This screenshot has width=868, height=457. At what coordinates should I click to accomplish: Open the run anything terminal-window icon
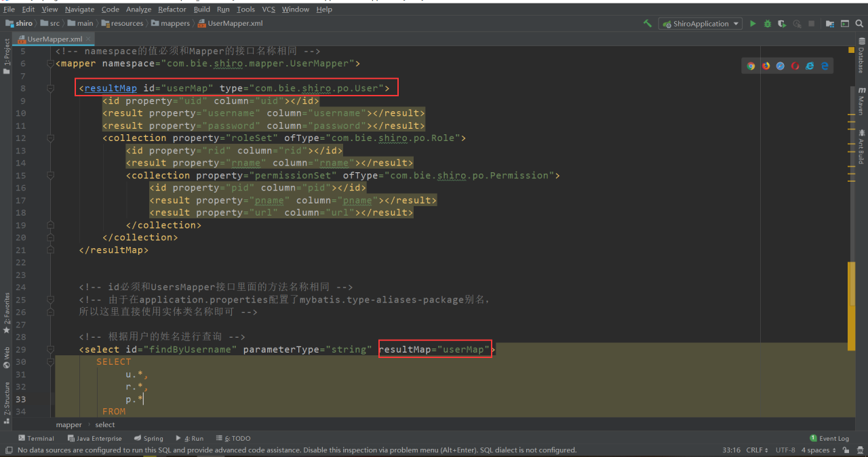[x=844, y=23]
